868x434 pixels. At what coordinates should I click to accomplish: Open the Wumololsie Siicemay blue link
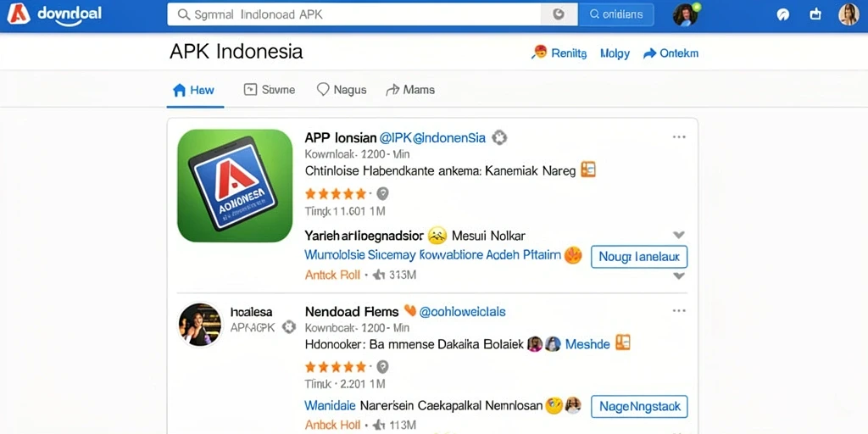click(x=433, y=255)
